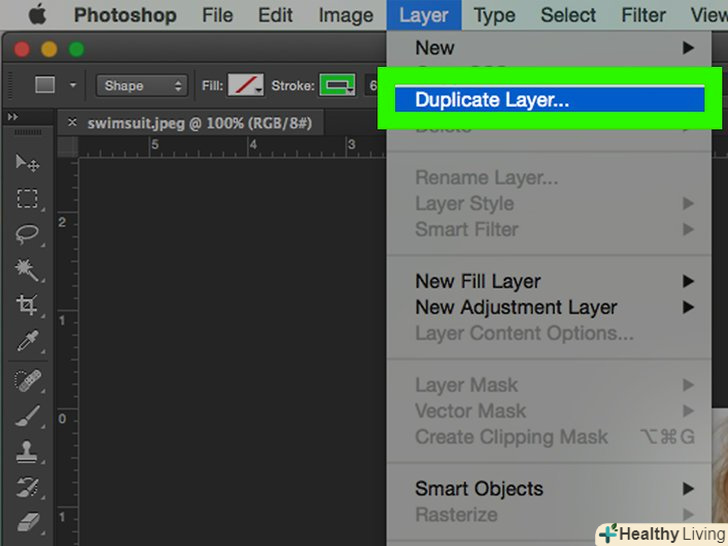Expand the Layer Mask submenu

549,385
